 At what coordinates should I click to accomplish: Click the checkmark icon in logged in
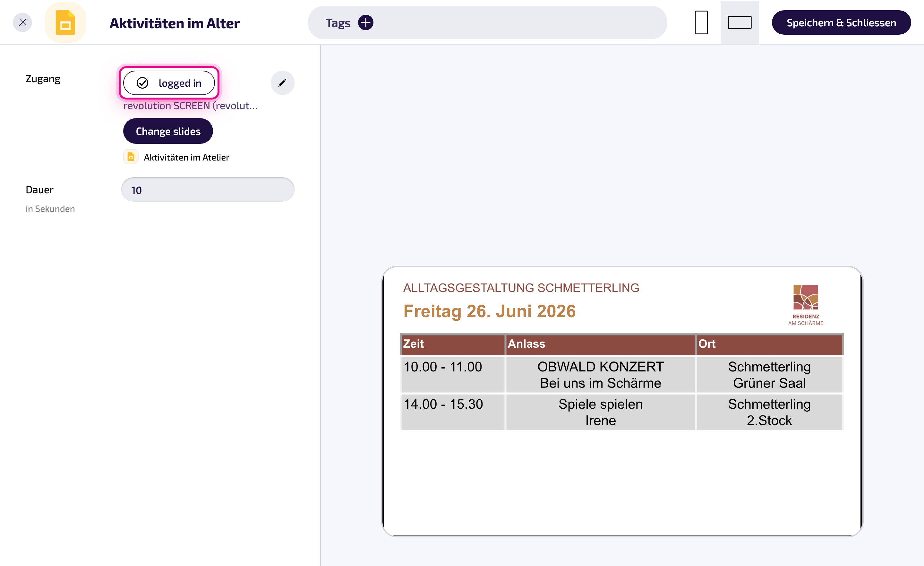142,83
